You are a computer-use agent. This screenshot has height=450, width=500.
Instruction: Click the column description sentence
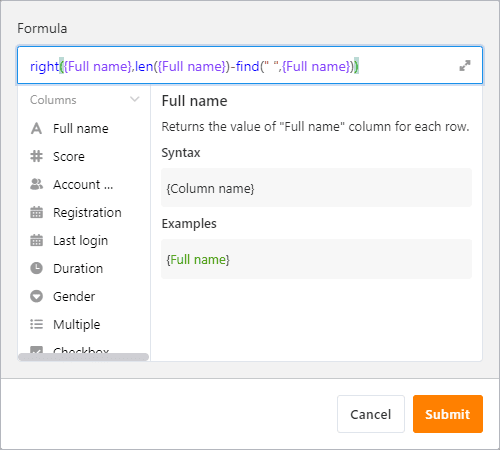[315, 127]
